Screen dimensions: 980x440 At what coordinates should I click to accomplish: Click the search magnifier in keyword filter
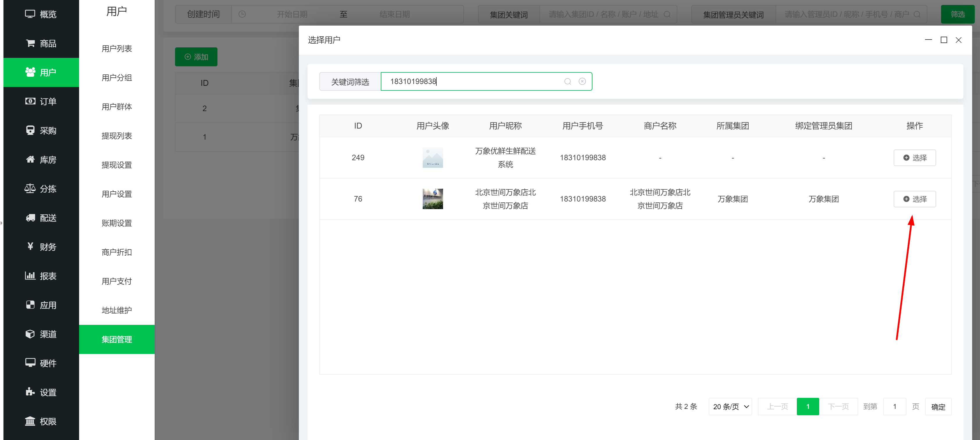click(x=567, y=81)
